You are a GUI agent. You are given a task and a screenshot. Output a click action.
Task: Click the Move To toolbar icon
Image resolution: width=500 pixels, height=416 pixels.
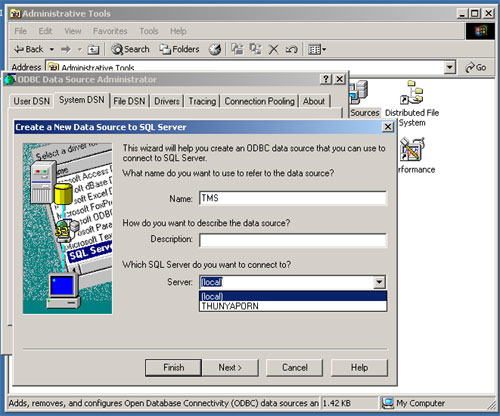tap(237, 49)
